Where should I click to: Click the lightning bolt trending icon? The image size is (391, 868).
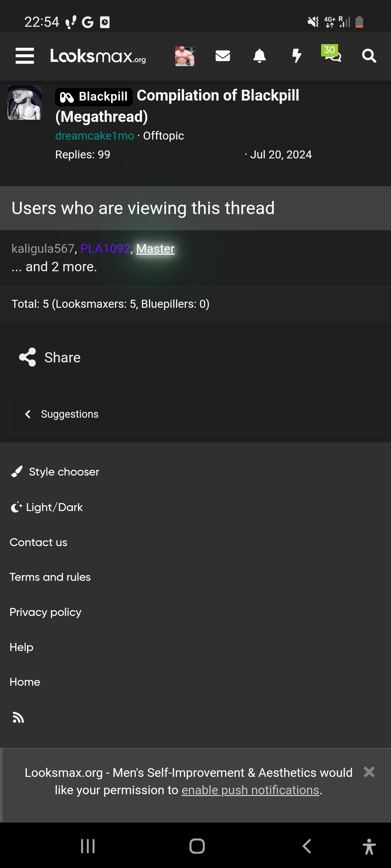(297, 56)
